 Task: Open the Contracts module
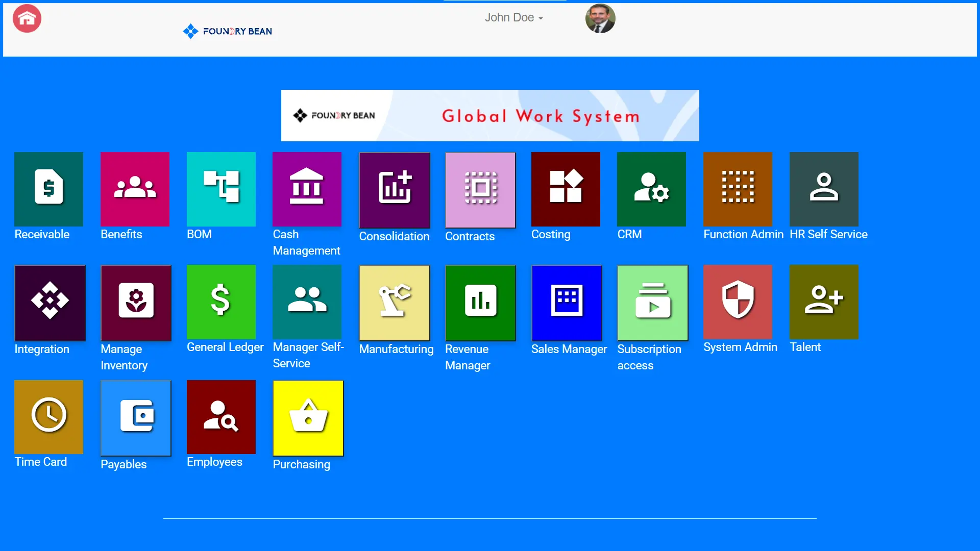480,190
